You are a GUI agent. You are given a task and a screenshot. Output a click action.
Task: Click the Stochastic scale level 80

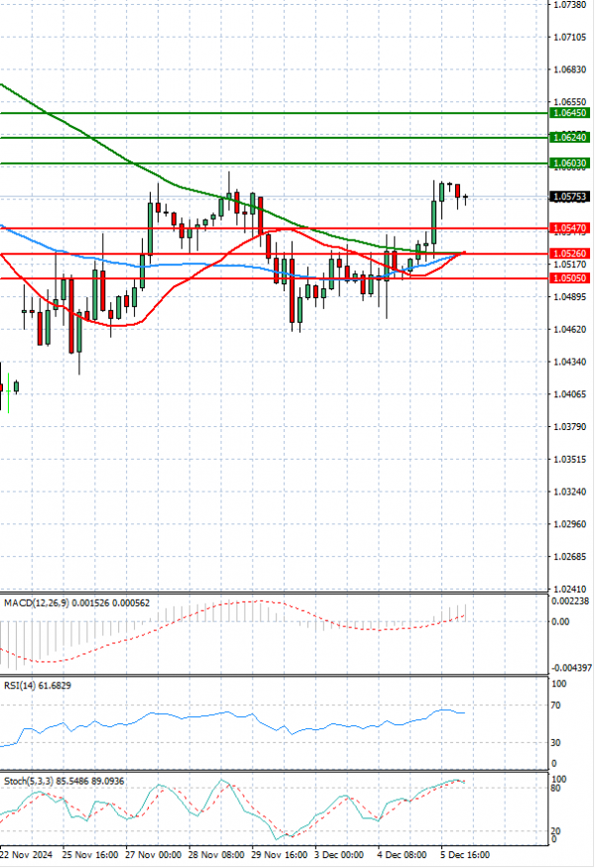click(x=555, y=789)
